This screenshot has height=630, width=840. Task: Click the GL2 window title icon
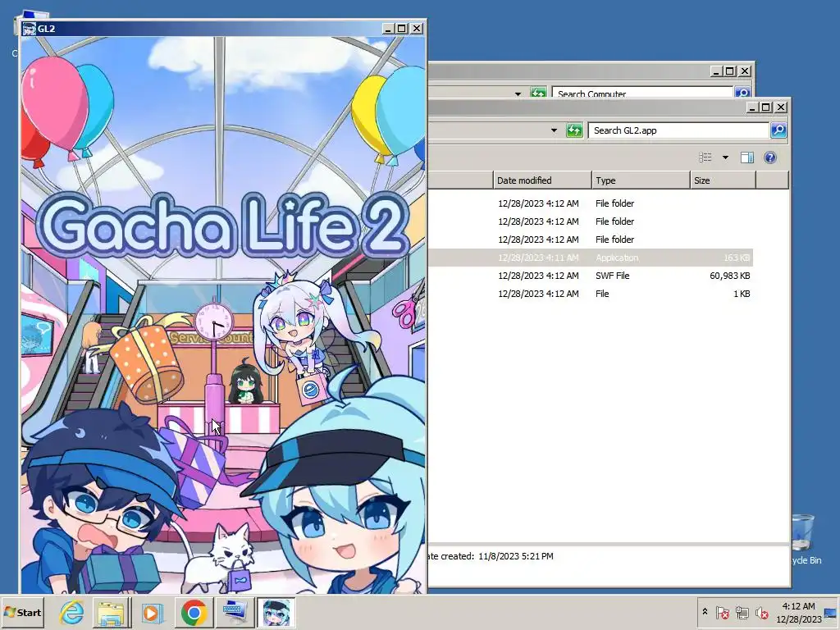point(29,29)
